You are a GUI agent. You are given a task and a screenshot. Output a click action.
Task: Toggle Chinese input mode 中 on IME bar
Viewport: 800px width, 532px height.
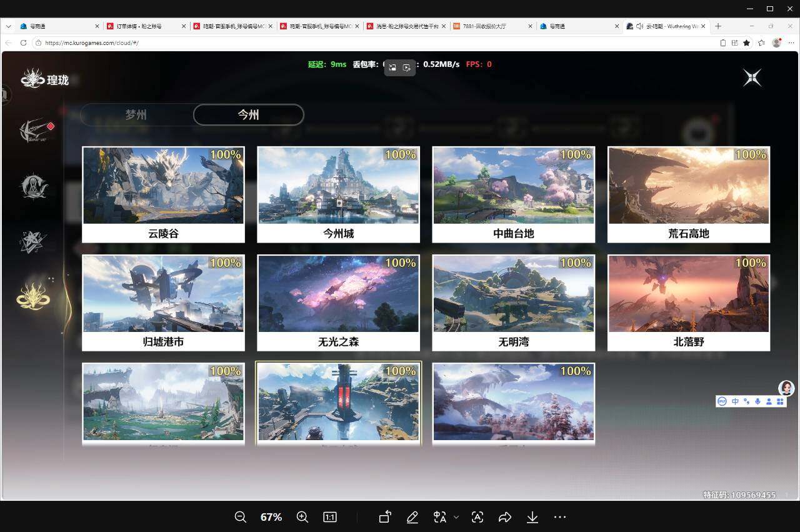735,401
